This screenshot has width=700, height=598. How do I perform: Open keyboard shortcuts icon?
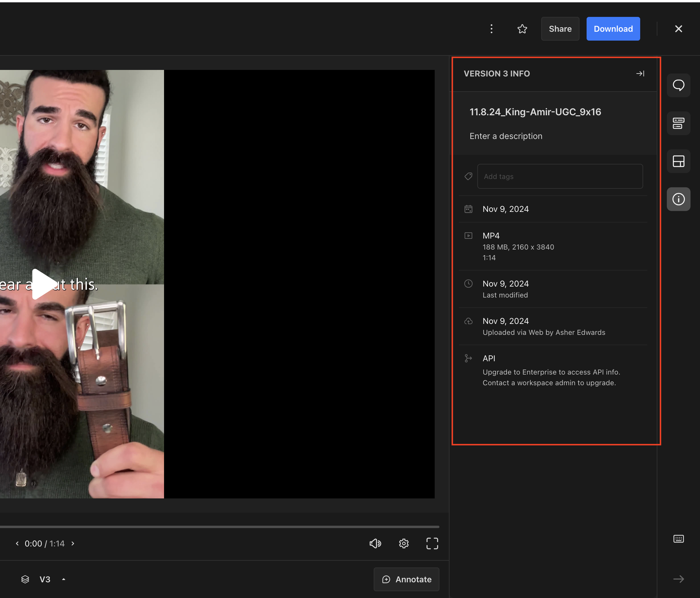[x=678, y=539]
